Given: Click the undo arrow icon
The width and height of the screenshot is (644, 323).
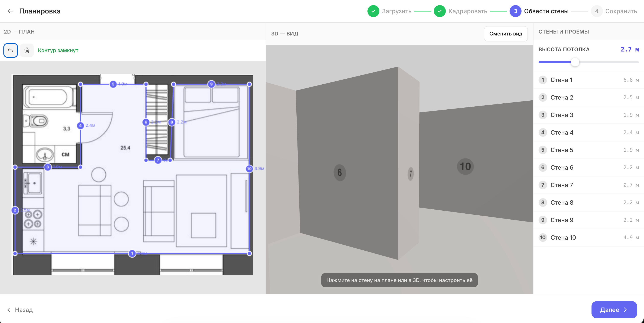Looking at the screenshot, I should tap(10, 50).
